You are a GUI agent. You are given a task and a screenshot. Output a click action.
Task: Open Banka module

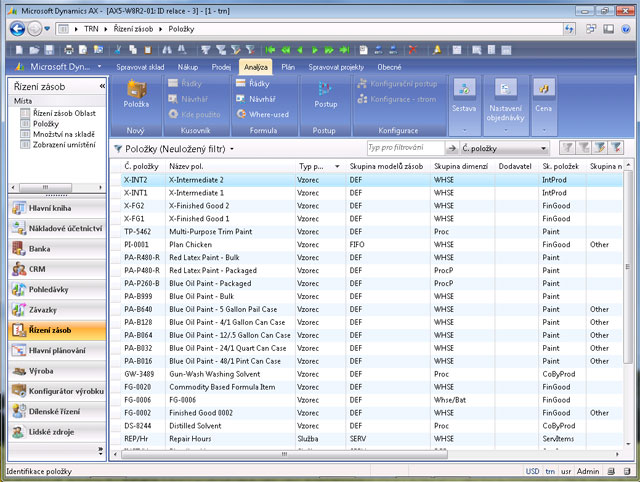(57, 249)
